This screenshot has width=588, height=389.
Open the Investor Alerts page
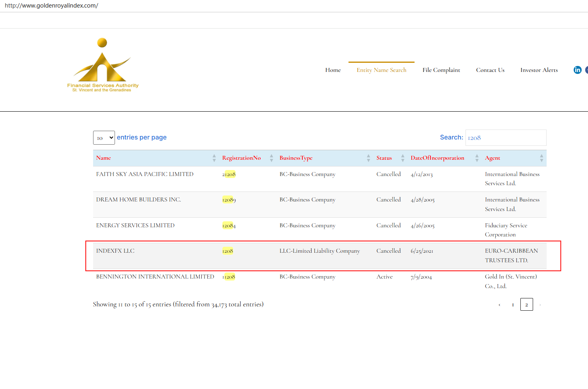(539, 70)
